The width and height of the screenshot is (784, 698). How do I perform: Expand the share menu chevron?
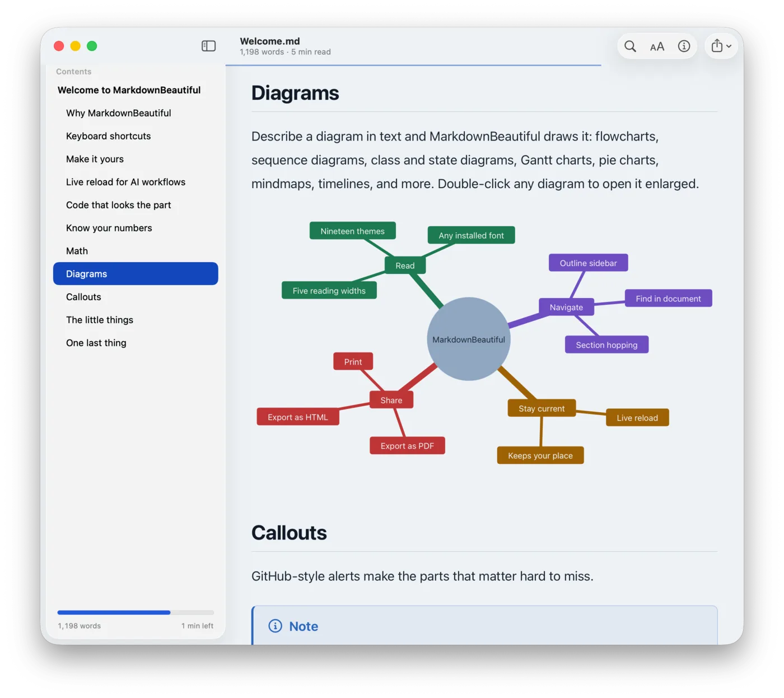pos(729,46)
